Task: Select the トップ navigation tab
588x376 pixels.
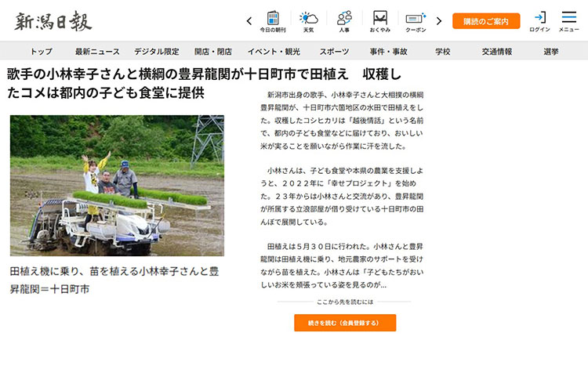Action: coord(42,52)
